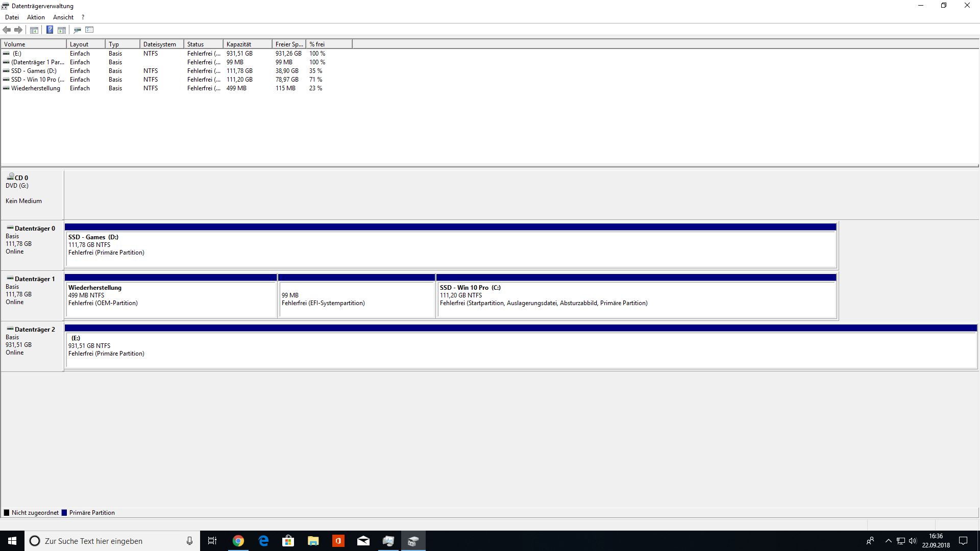The height and width of the screenshot is (551, 980).
Task: Open the Aktion menu
Action: point(36,17)
